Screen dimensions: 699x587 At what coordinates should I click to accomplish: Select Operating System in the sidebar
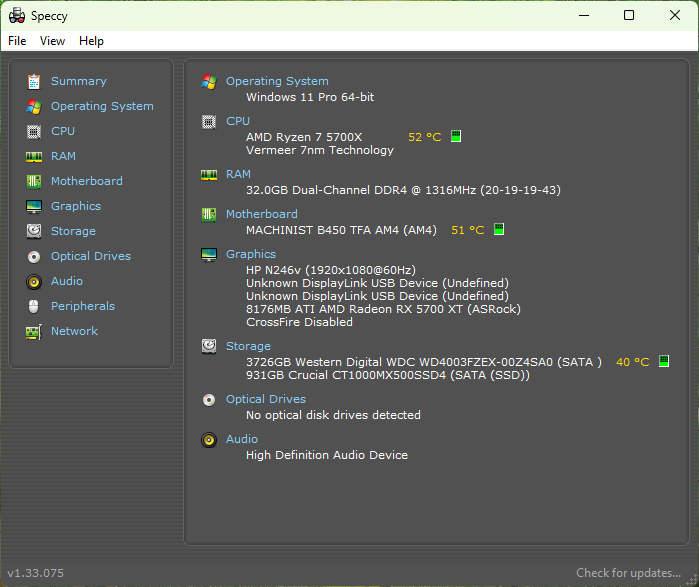click(102, 107)
